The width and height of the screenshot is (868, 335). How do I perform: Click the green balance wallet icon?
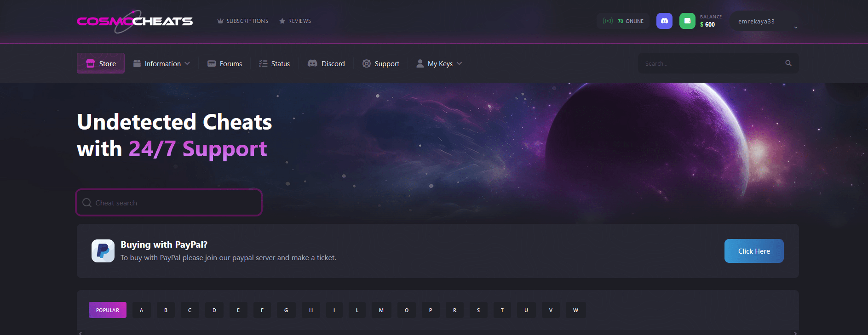point(687,21)
